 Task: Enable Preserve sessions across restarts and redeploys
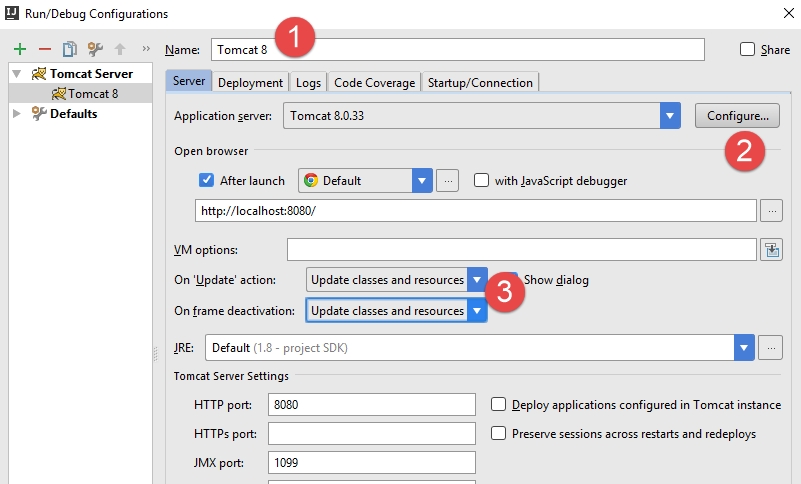[499, 434]
